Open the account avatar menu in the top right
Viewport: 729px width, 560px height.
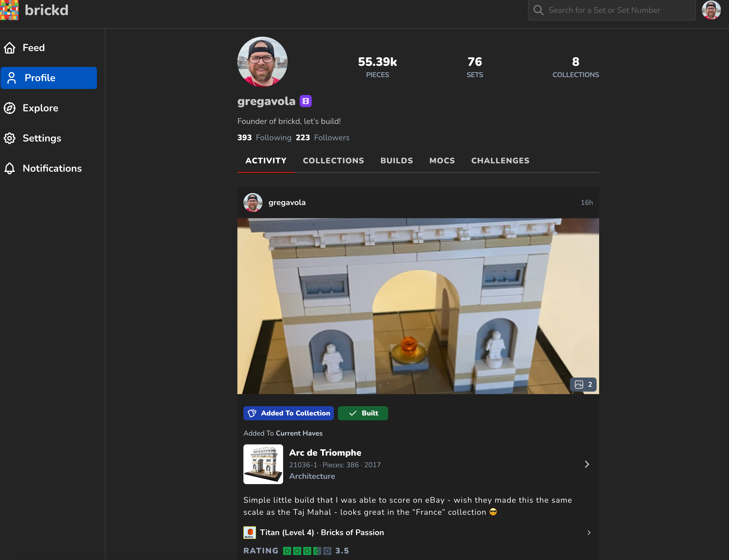711,10
